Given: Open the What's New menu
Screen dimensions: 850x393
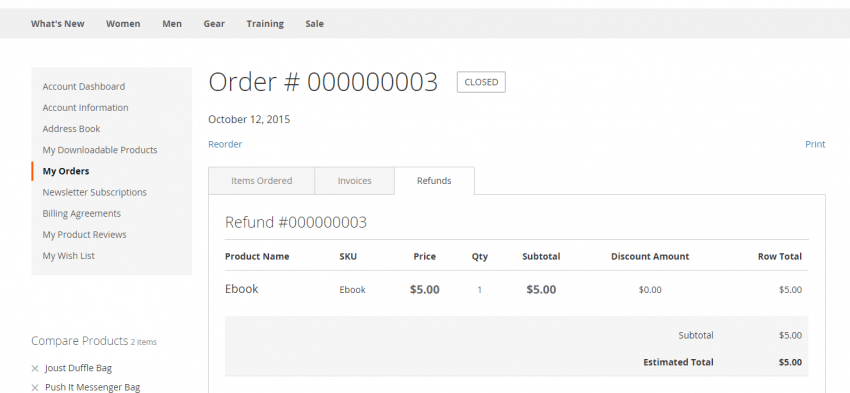Looking at the screenshot, I should (x=57, y=24).
